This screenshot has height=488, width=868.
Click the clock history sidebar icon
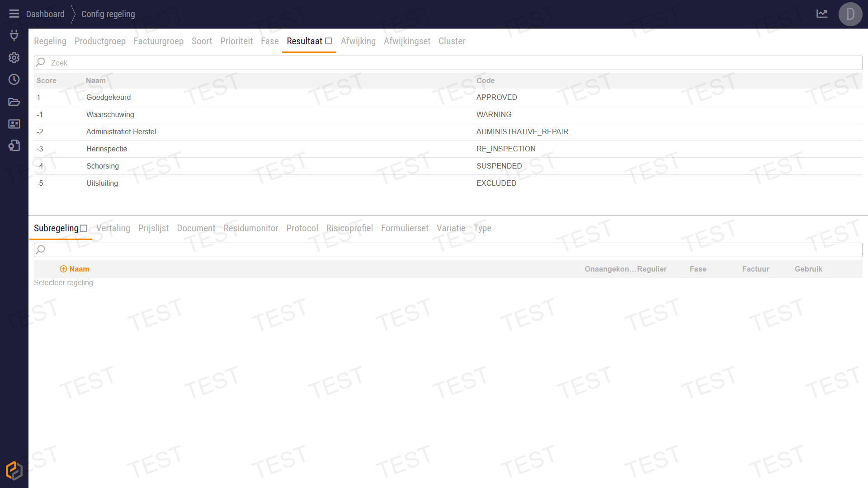14,80
